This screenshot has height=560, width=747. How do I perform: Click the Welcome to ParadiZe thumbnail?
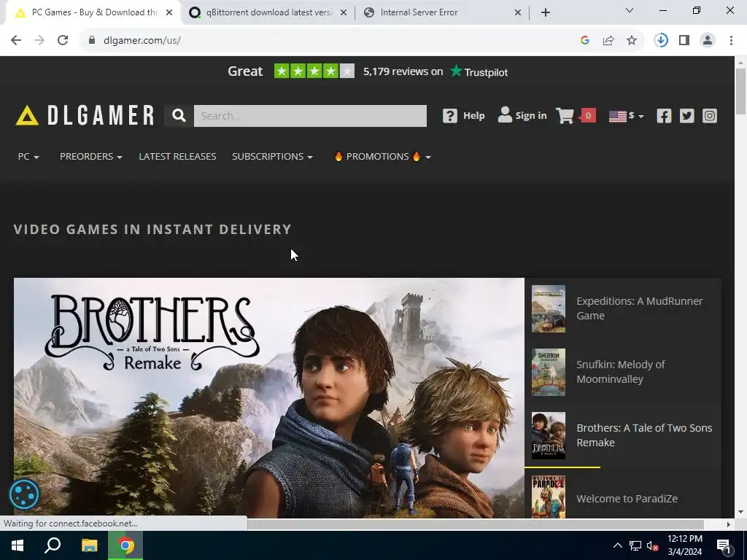549,497
